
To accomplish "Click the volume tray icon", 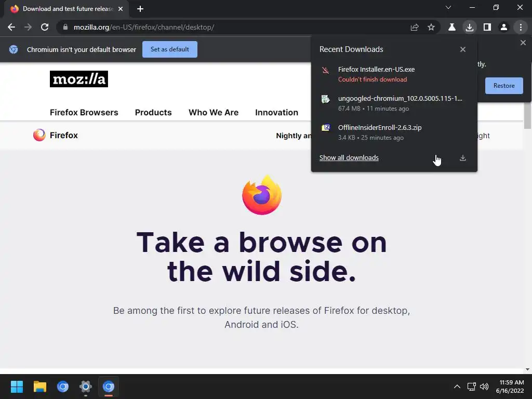I will [484, 387].
